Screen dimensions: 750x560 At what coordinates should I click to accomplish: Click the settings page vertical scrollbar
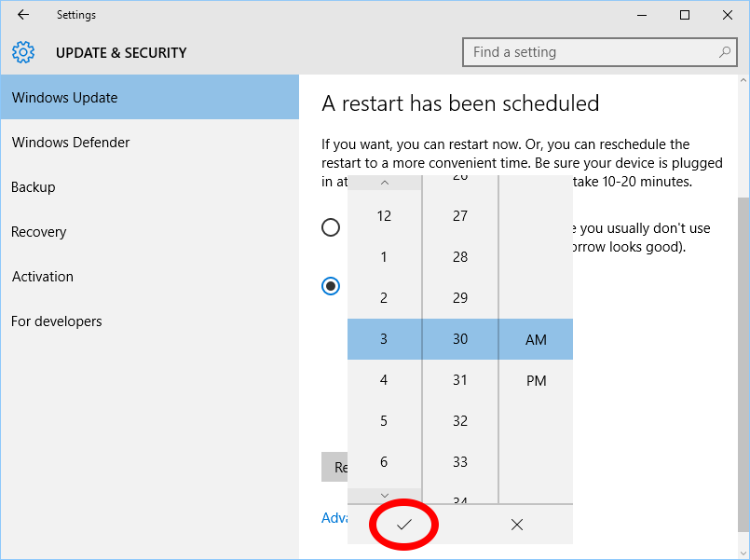click(x=743, y=363)
